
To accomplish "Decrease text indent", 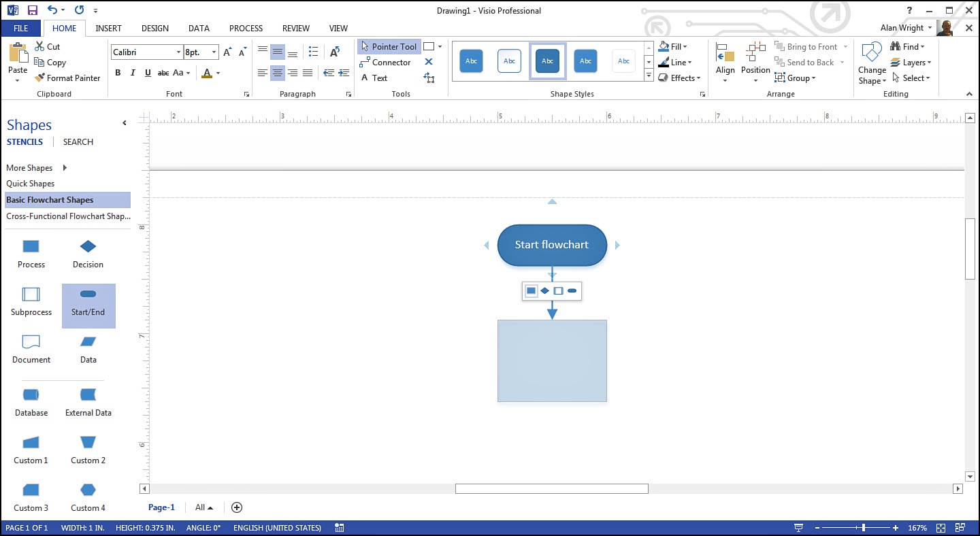I will [329, 73].
